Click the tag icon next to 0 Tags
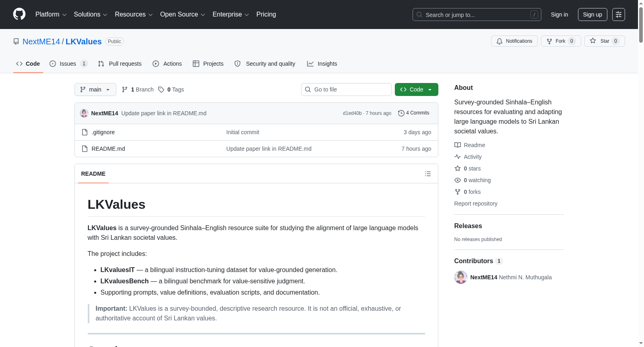 pyautogui.click(x=161, y=89)
